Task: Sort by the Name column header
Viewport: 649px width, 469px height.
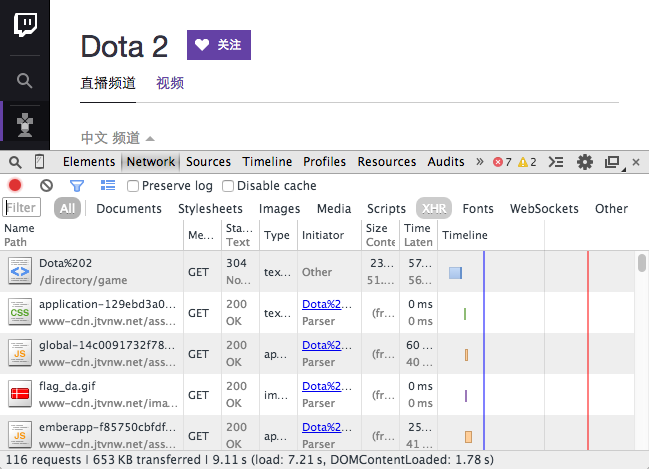Action: [91, 235]
